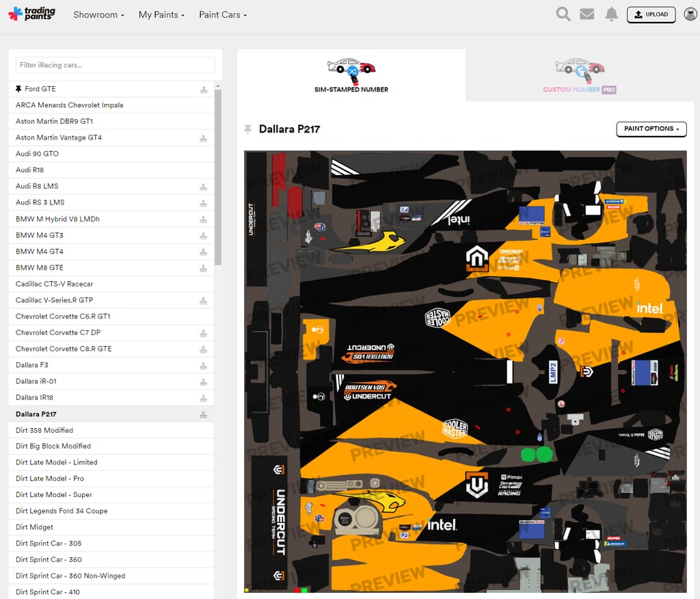Click download icon beside BMW M8 GTE
The width and height of the screenshot is (700, 599).
[203, 268]
